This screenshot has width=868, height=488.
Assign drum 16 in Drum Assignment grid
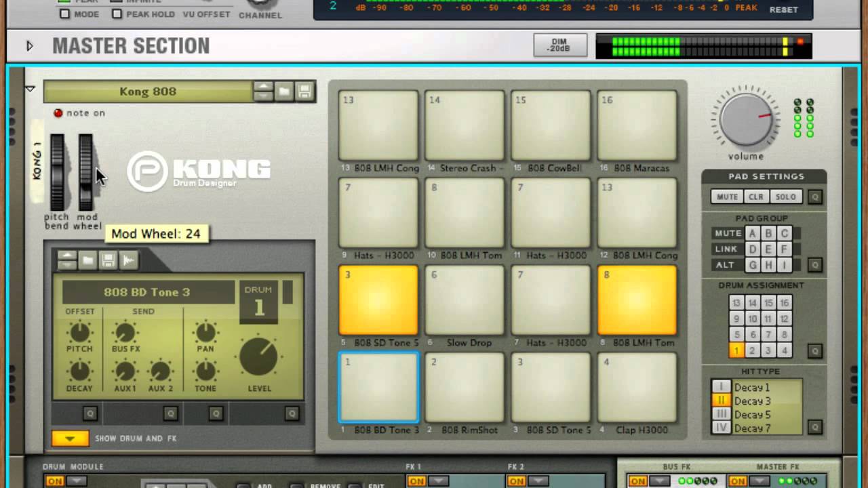[785, 303]
